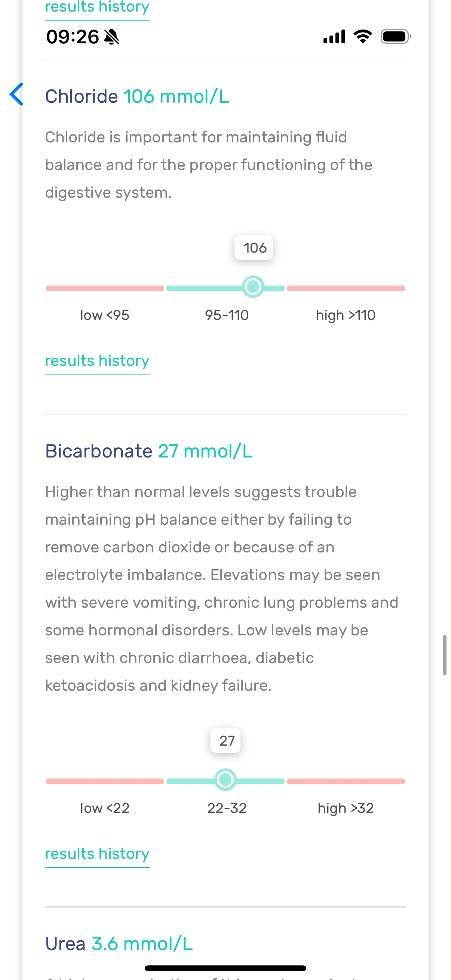Tap the home indicator bar

(x=225, y=968)
